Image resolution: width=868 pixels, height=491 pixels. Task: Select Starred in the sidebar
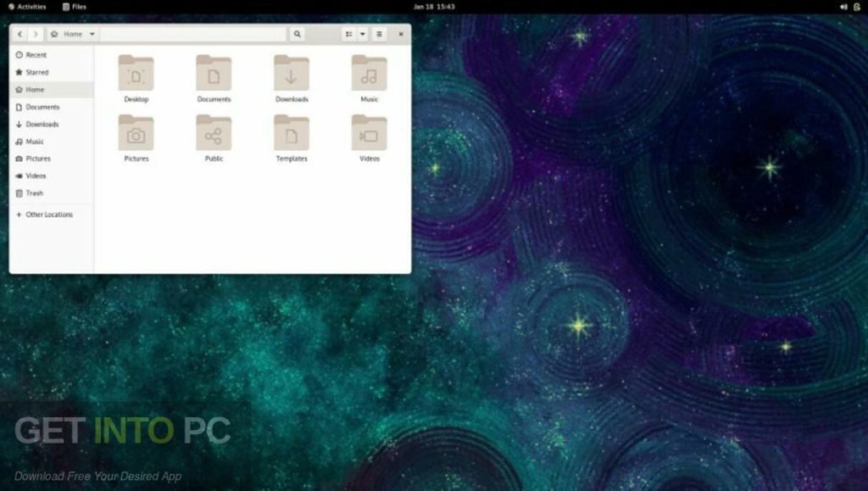coord(35,72)
